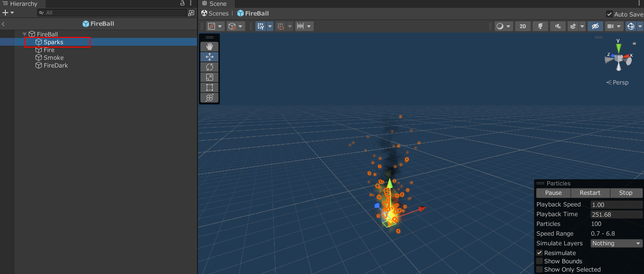Go back from prefab with arrow
This screenshot has width=644, height=274.
point(3,24)
